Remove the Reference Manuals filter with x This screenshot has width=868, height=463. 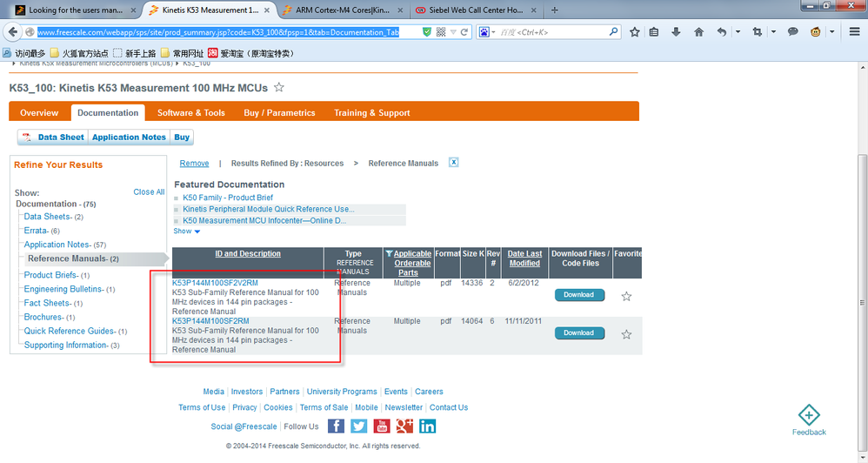click(x=453, y=162)
